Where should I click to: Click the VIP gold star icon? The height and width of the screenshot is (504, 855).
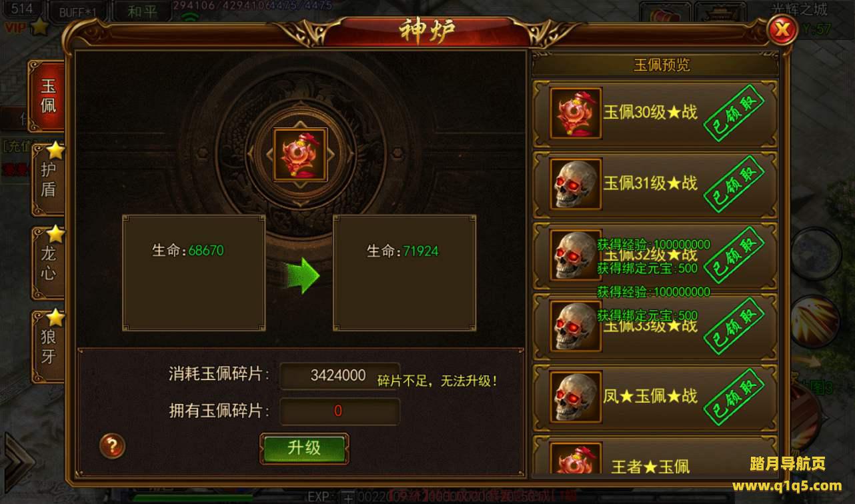point(39,27)
